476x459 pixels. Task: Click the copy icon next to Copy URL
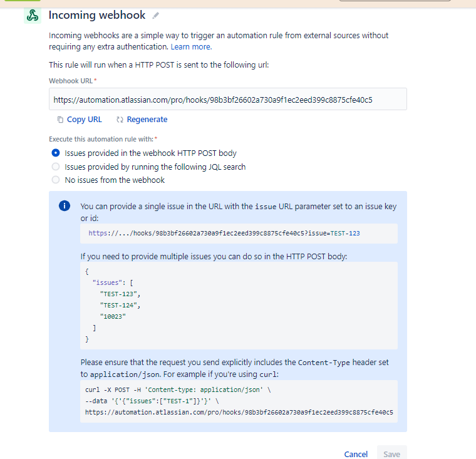tap(60, 120)
